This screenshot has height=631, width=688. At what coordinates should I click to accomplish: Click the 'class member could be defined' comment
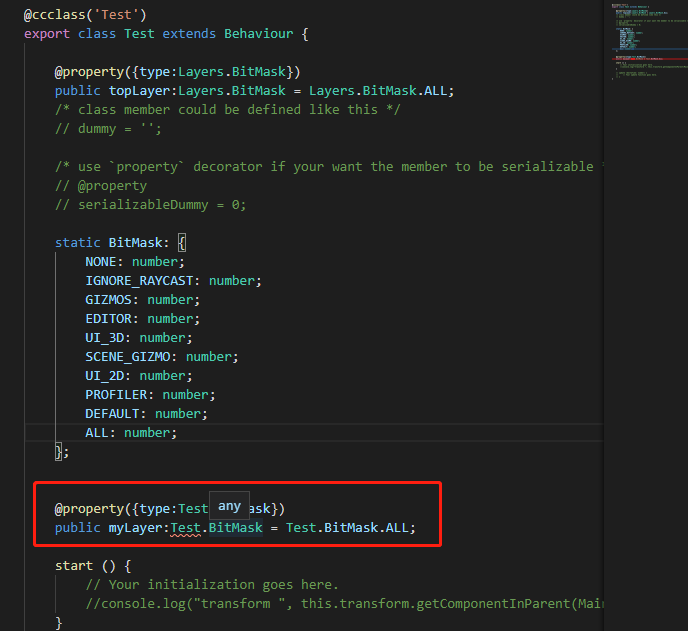click(228, 110)
